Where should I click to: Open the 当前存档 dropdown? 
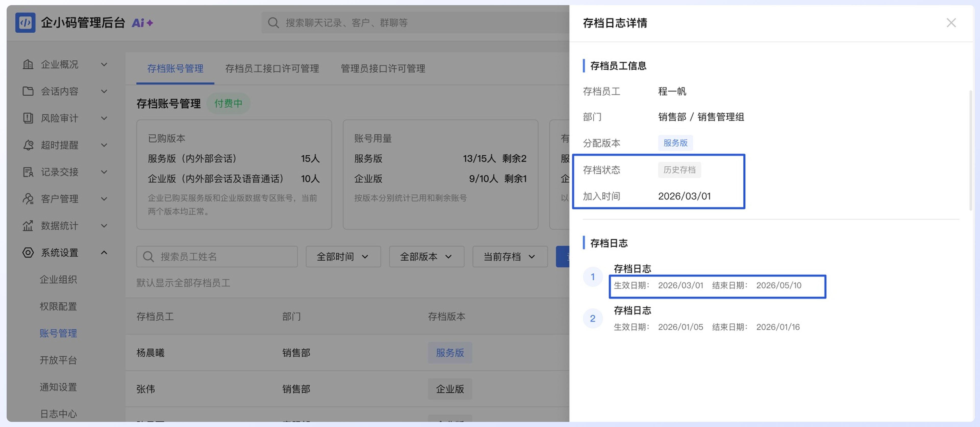point(510,257)
